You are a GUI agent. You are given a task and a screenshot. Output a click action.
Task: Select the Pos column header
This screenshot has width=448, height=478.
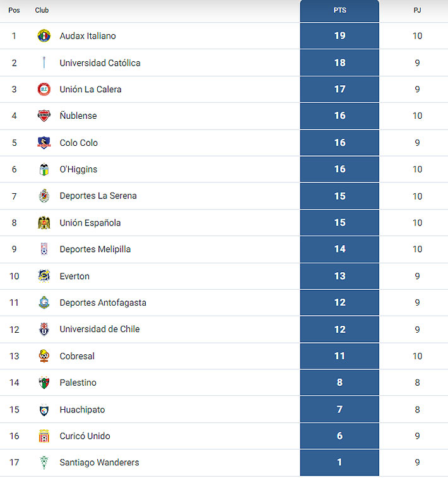pos(14,10)
